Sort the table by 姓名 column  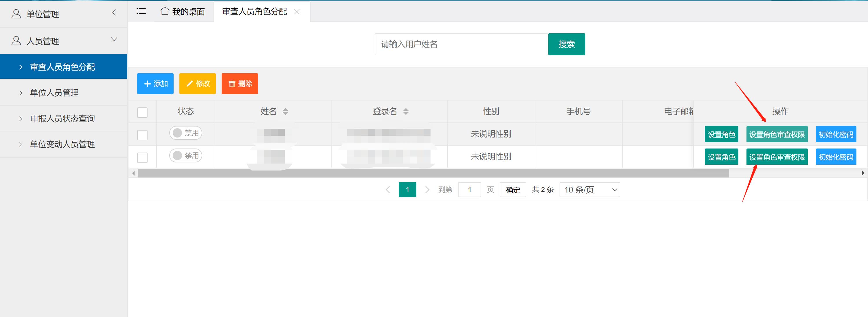point(285,111)
